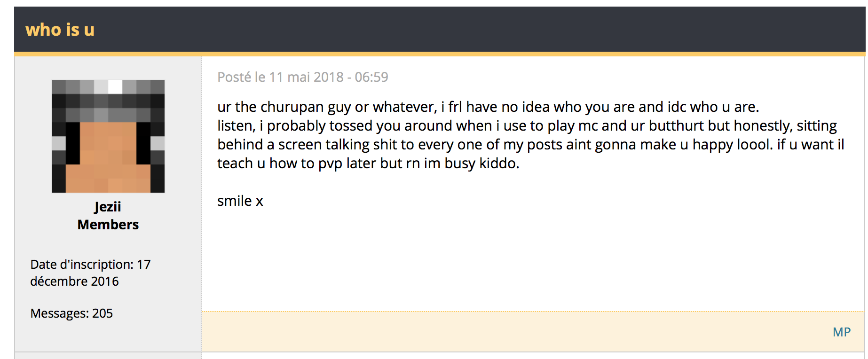Viewport: 868px width, 359px height.
Task: Send a private message via MP link
Action: (x=841, y=332)
